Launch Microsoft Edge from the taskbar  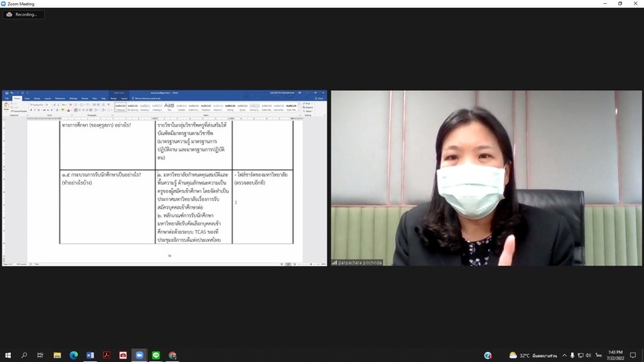pyautogui.click(x=74, y=355)
